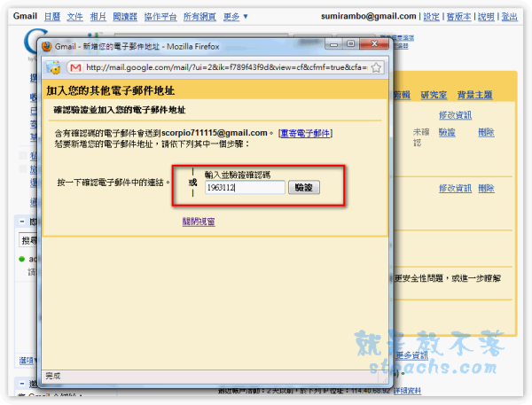Image resolution: width=532 pixels, height=405 pixels.
Task: Close the Firefox popup window
Action: coord(374,44)
